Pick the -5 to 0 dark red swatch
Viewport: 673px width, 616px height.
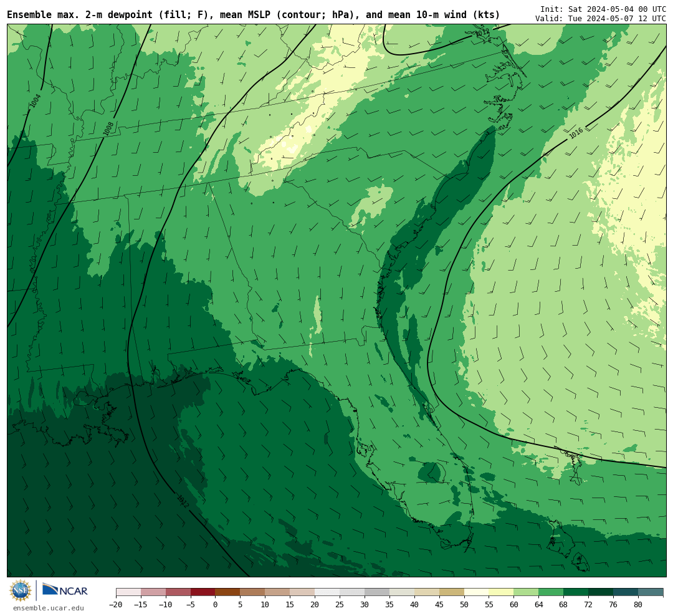[203, 592]
